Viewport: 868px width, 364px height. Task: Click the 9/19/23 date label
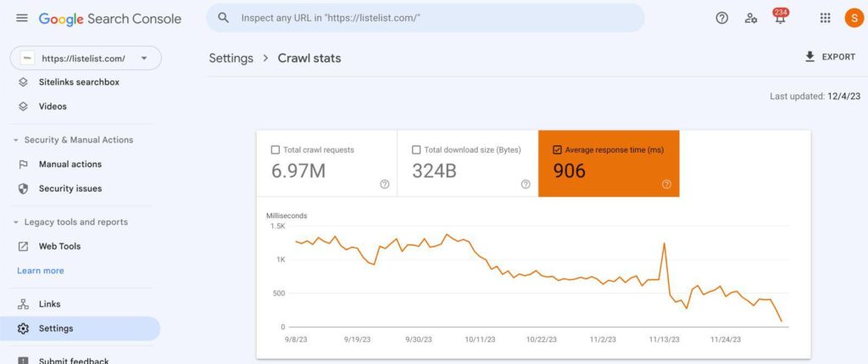(357, 339)
